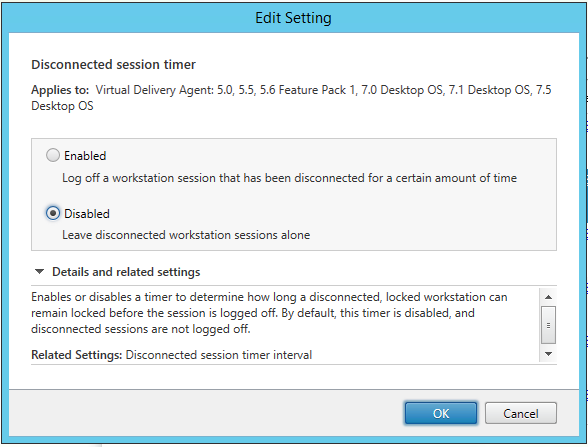This screenshot has width=588, height=447.
Task: Open 'Disconnected session timer interval' related setting
Action: point(219,355)
